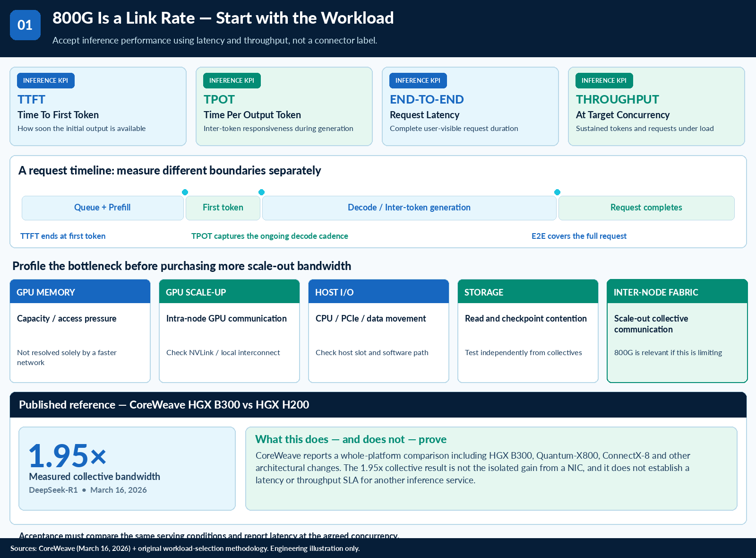Click the Published reference CoreWeave header bar
The image size is (756, 558).
378,405
